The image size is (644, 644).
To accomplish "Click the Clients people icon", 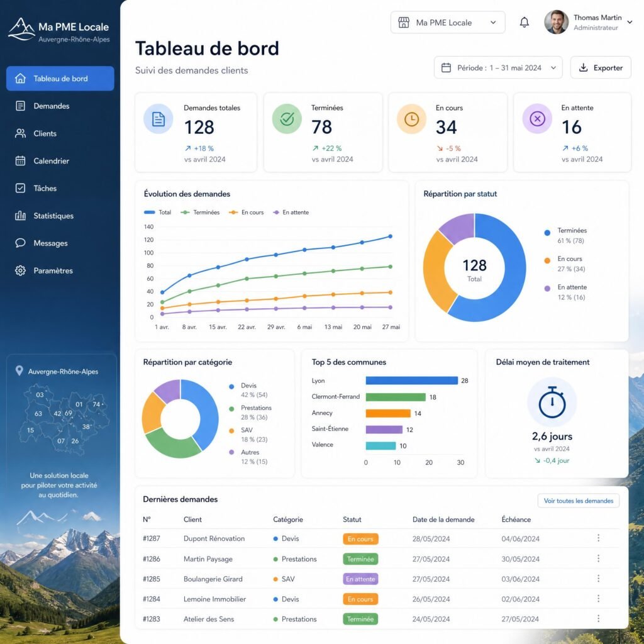I will (20, 133).
